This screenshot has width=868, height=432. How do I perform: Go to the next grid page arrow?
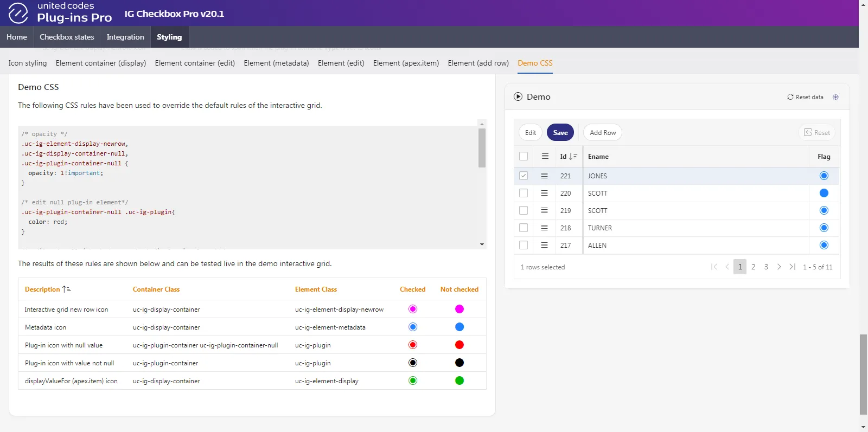click(779, 267)
